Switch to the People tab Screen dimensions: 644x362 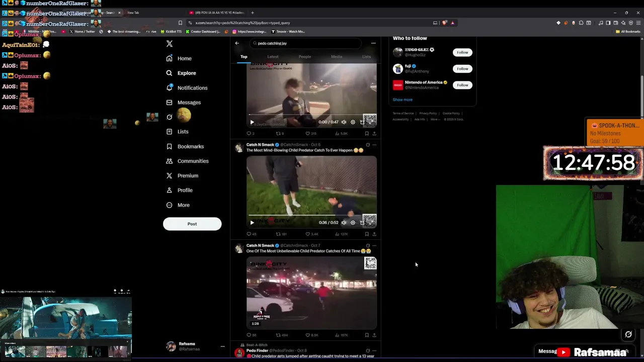(x=305, y=56)
